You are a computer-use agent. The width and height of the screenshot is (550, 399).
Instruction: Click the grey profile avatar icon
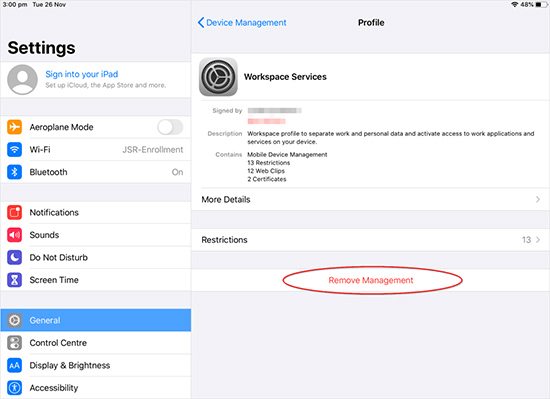(22, 80)
